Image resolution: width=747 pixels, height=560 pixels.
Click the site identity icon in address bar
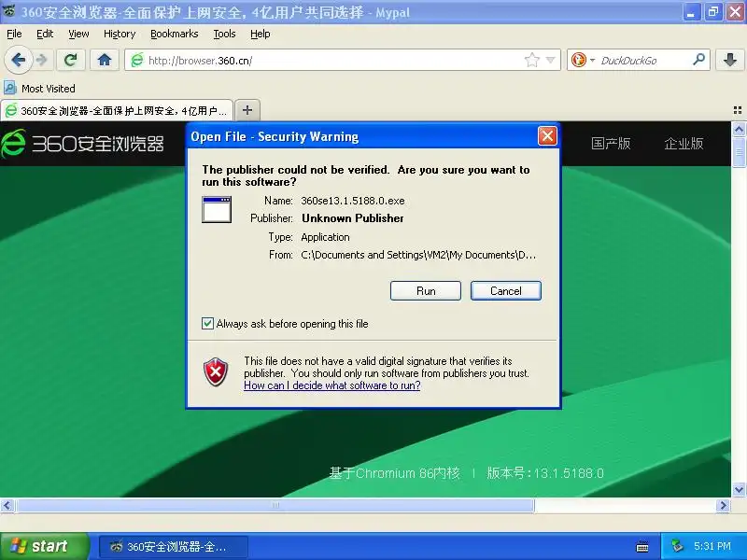tap(137, 60)
